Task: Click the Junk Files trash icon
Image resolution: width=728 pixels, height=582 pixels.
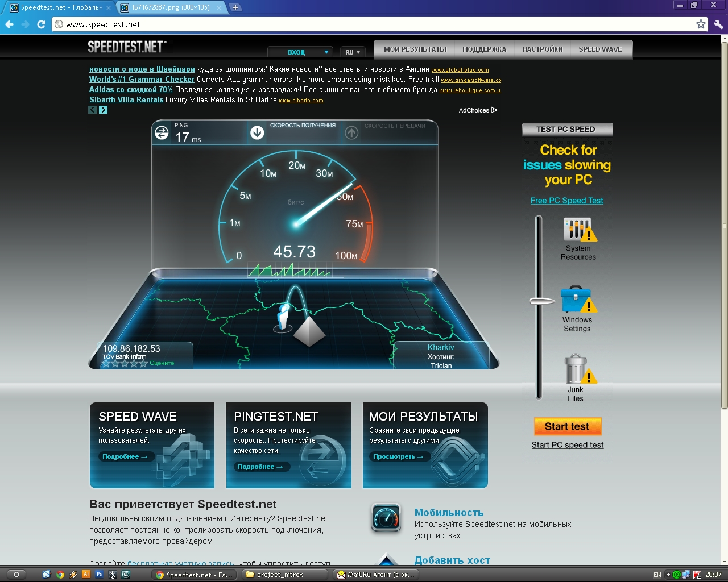Action: click(580, 369)
